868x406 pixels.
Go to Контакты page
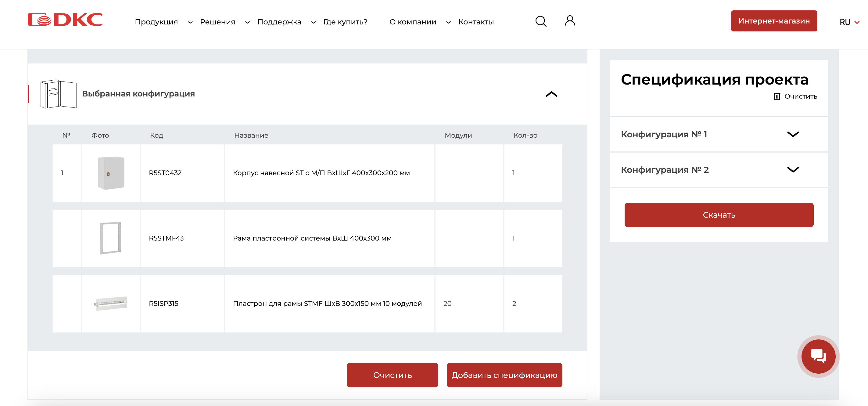coord(476,22)
